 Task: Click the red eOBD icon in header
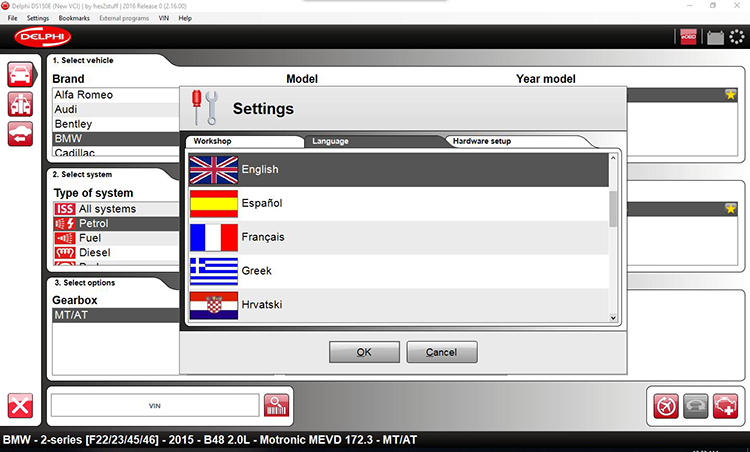pos(688,37)
